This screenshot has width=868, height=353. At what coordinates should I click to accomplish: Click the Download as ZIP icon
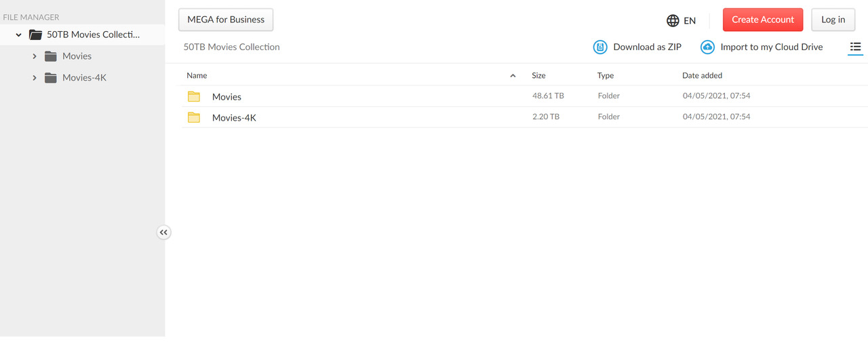pyautogui.click(x=600, y=47)
